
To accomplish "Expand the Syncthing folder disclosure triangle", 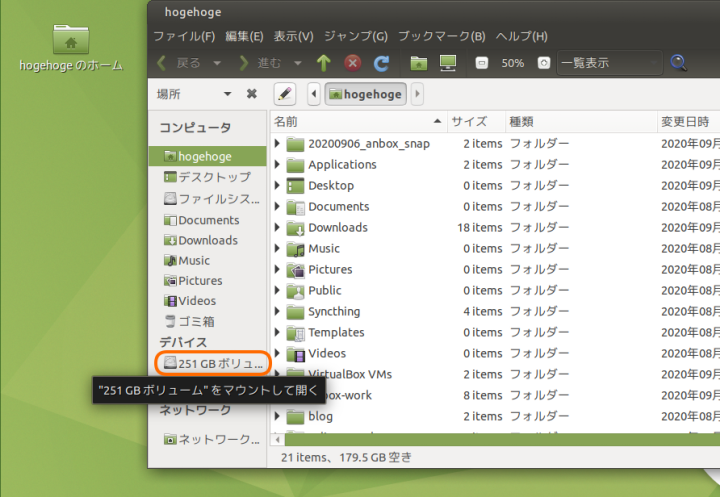I will coord(277,311).
